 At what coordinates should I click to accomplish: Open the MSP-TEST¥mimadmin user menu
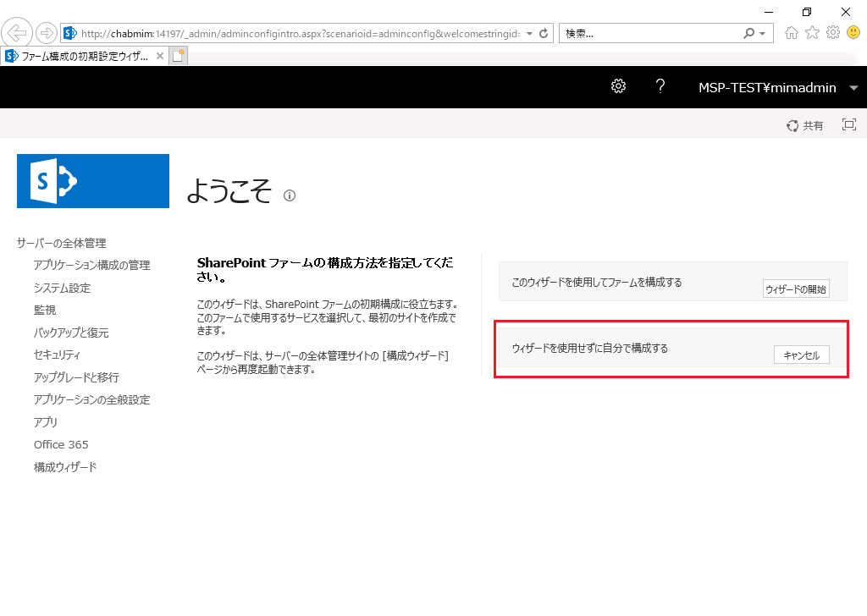tap(778, 87)
